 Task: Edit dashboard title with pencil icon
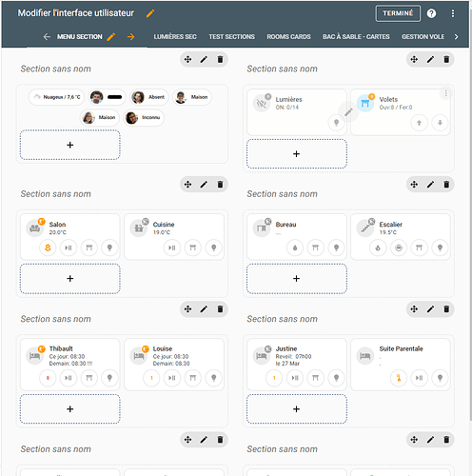[150, 13]
